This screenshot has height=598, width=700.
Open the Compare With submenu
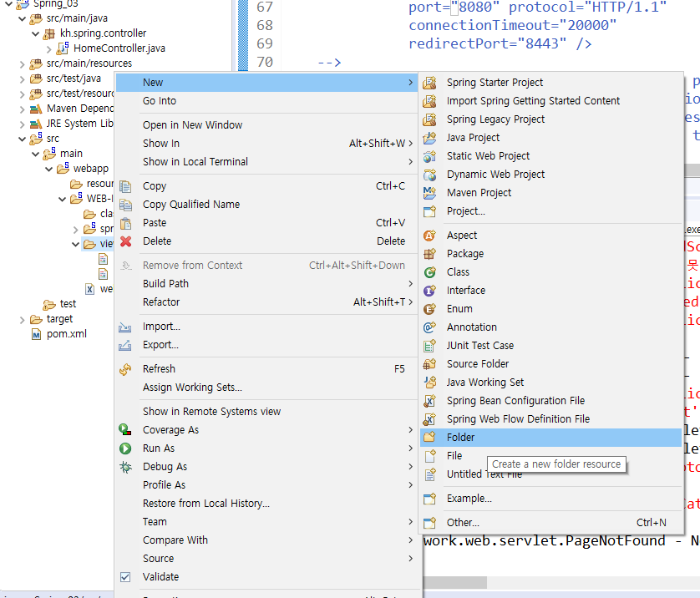(x=267, y=540)
